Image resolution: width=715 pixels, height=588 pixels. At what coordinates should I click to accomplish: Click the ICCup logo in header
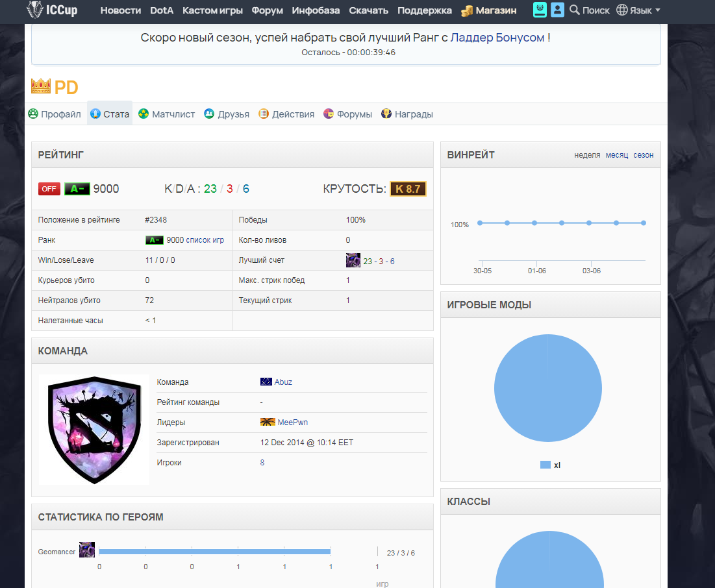point(52,10)
